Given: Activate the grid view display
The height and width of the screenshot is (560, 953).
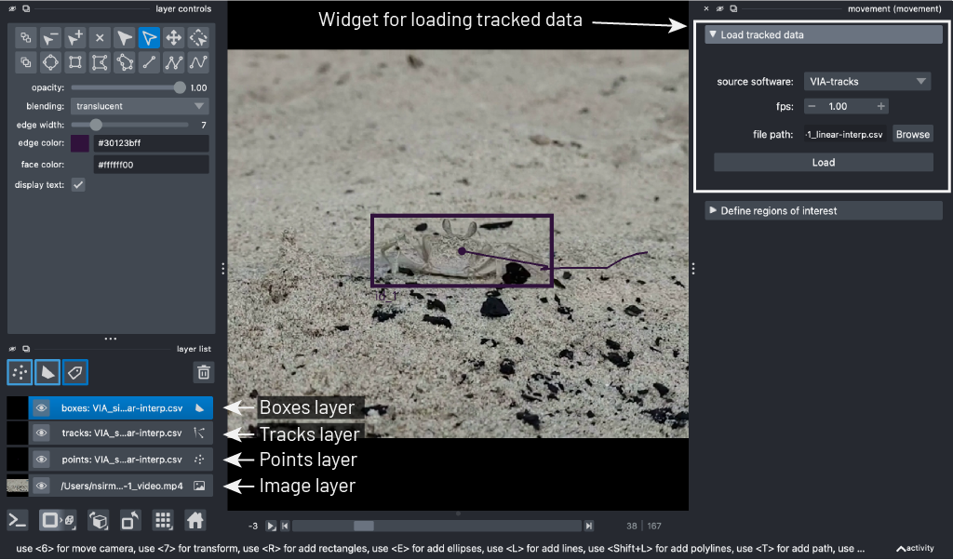Looking at the screenshot, I should [x=163, y=521].
